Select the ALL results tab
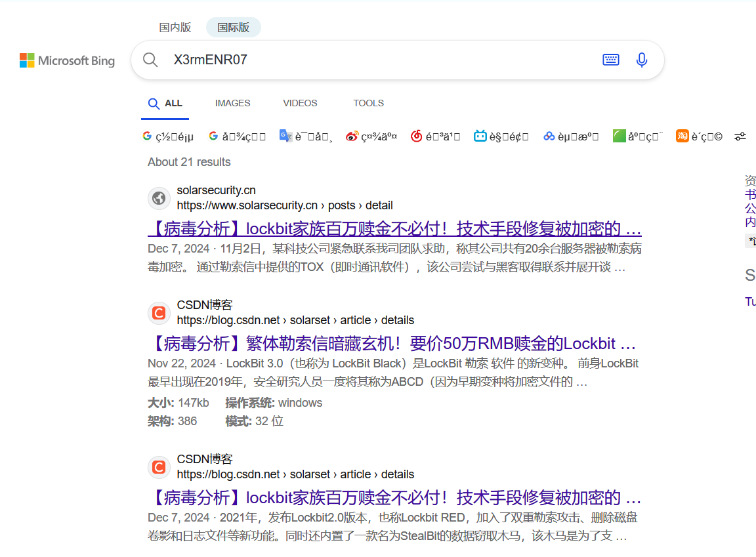 point(165,104)
